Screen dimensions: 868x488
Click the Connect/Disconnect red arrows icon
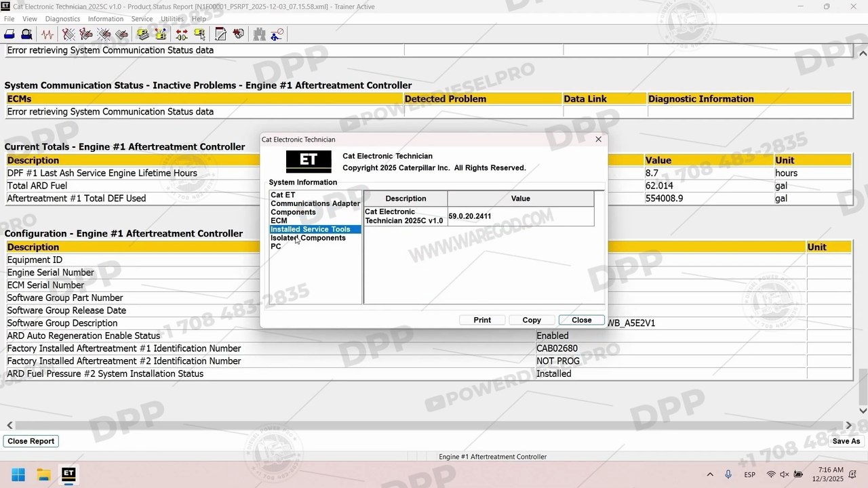tap(182, 34)
